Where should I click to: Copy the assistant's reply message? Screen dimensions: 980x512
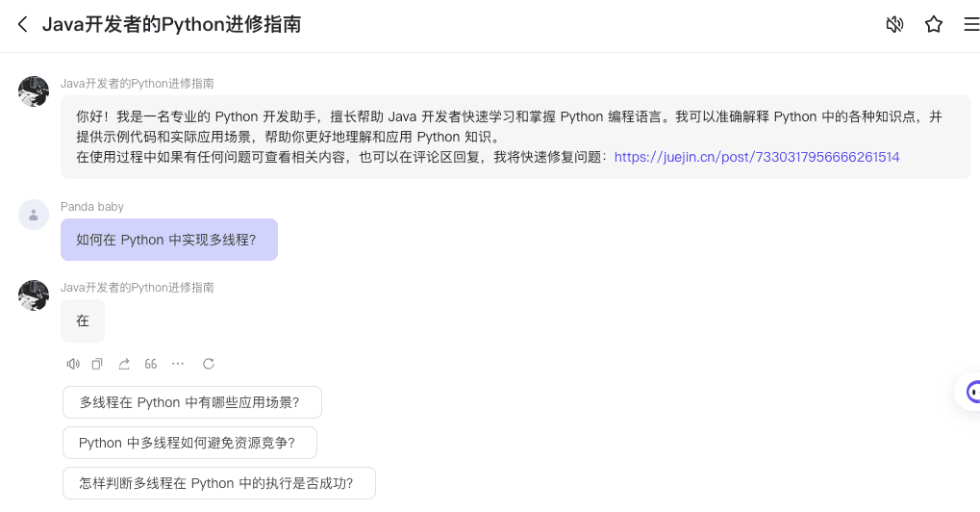pos(97,364)
